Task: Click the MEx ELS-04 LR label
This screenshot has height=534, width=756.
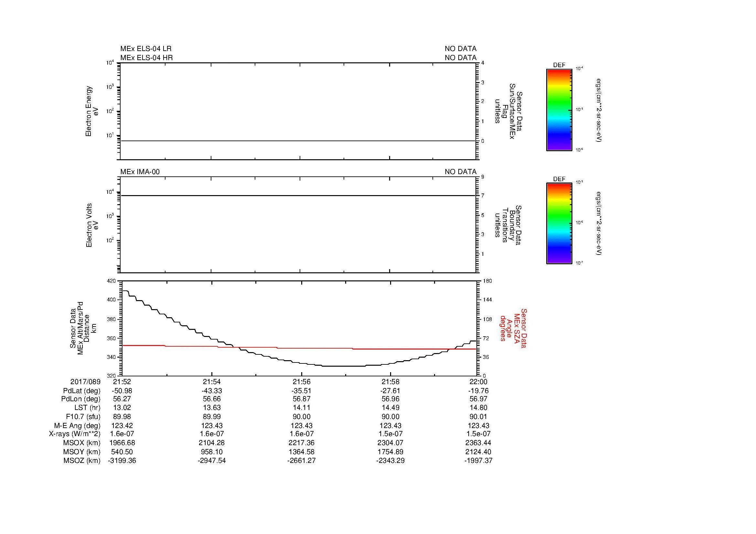Action: coord(145,49)
